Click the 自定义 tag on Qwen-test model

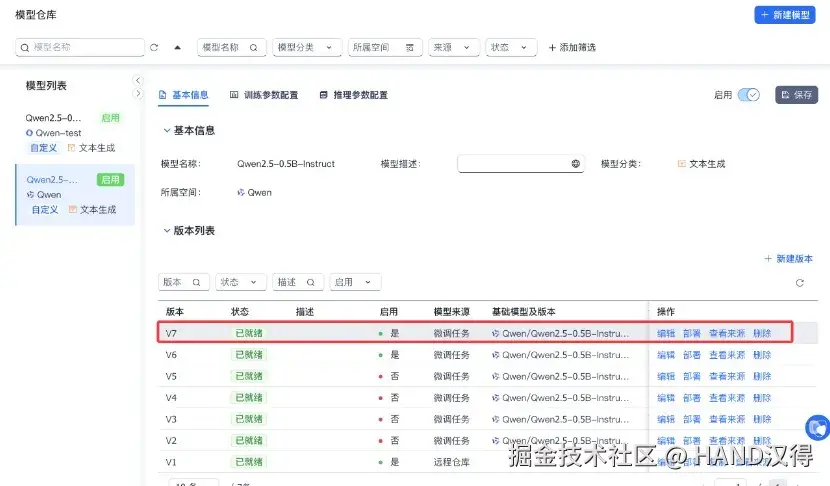43,148
